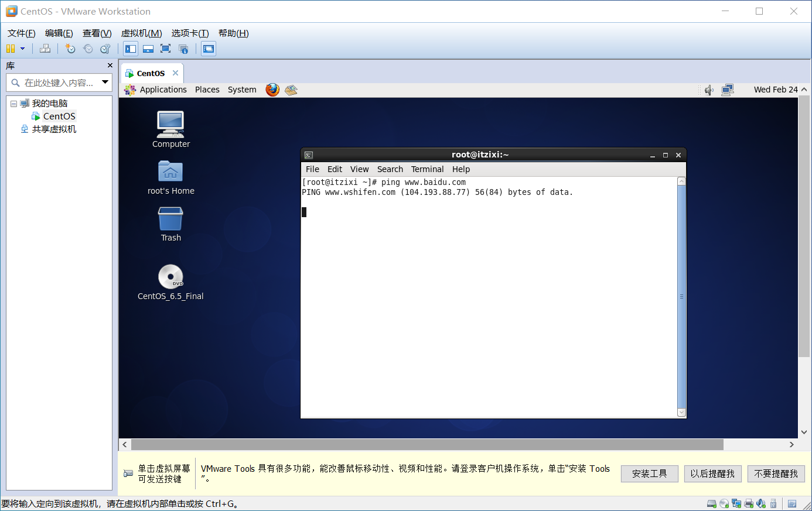Close the CentOS VM tab

click(175, 73)
